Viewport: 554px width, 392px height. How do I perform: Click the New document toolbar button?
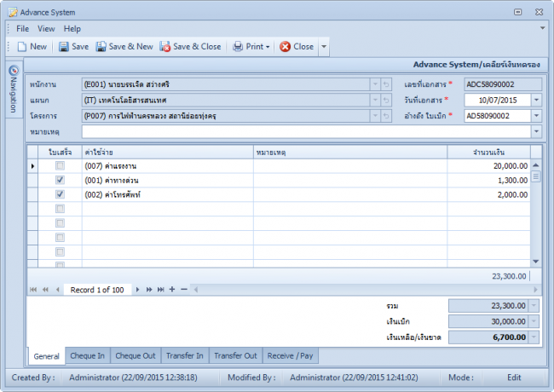coord(32,47)
